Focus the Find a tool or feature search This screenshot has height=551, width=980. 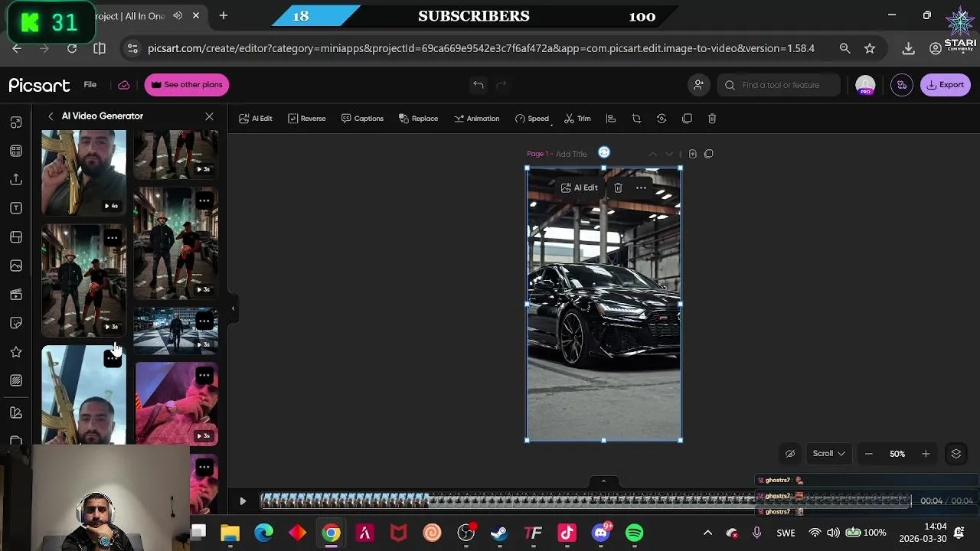(780, 85)
